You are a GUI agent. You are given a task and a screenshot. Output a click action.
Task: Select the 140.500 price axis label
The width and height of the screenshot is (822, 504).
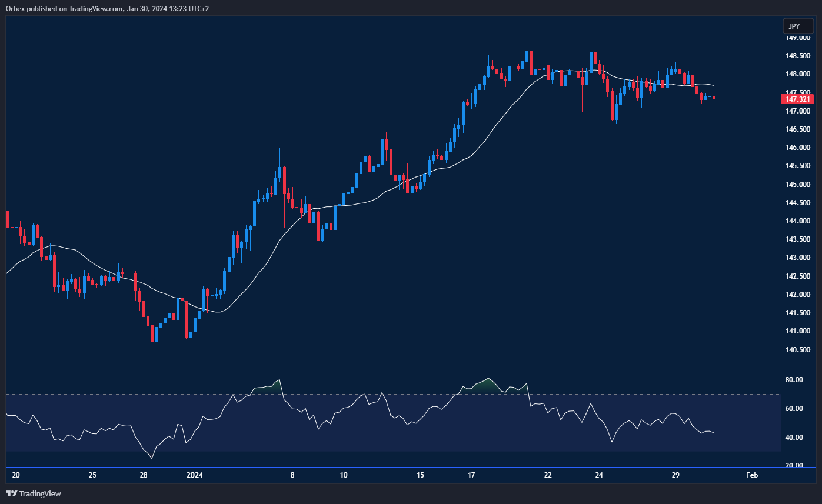pos(798,350)
